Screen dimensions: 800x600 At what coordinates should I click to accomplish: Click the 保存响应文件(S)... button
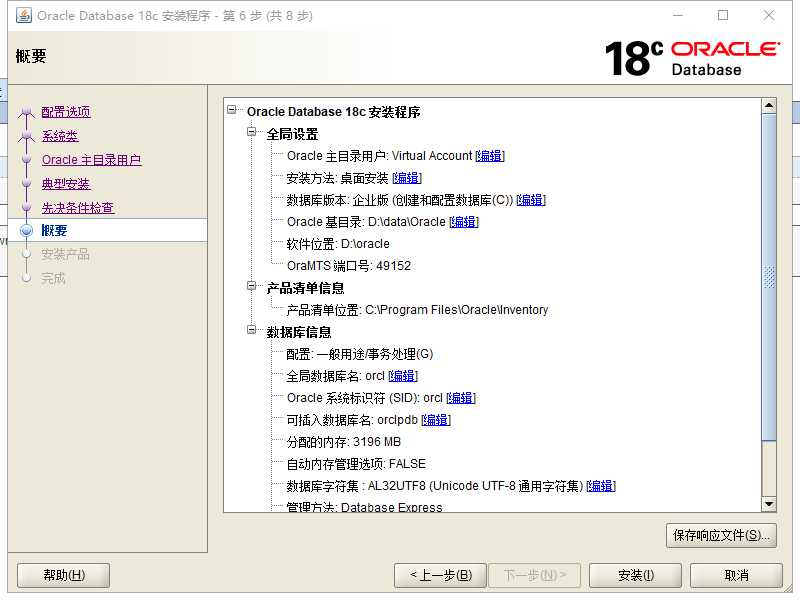(721, 535)
